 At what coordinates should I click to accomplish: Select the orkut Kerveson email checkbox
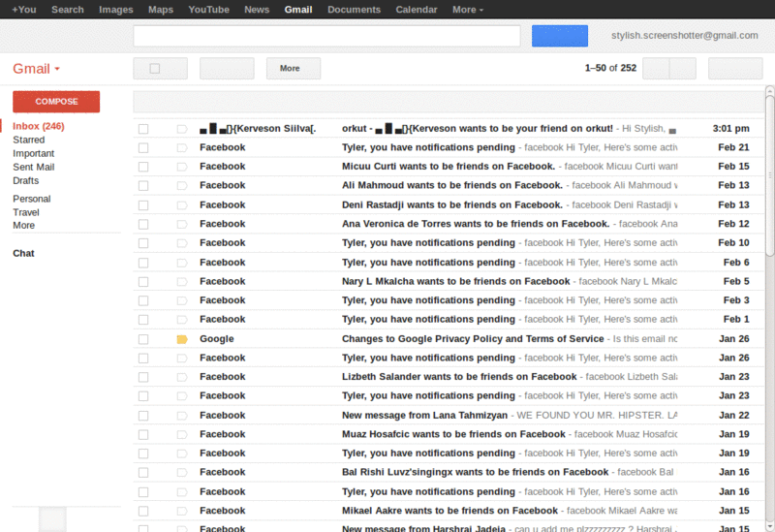[x=143, y=129]
